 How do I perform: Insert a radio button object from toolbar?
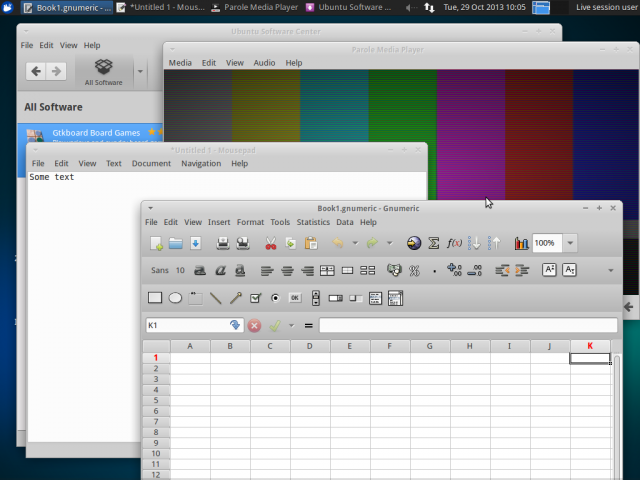(x=275, y=298)
